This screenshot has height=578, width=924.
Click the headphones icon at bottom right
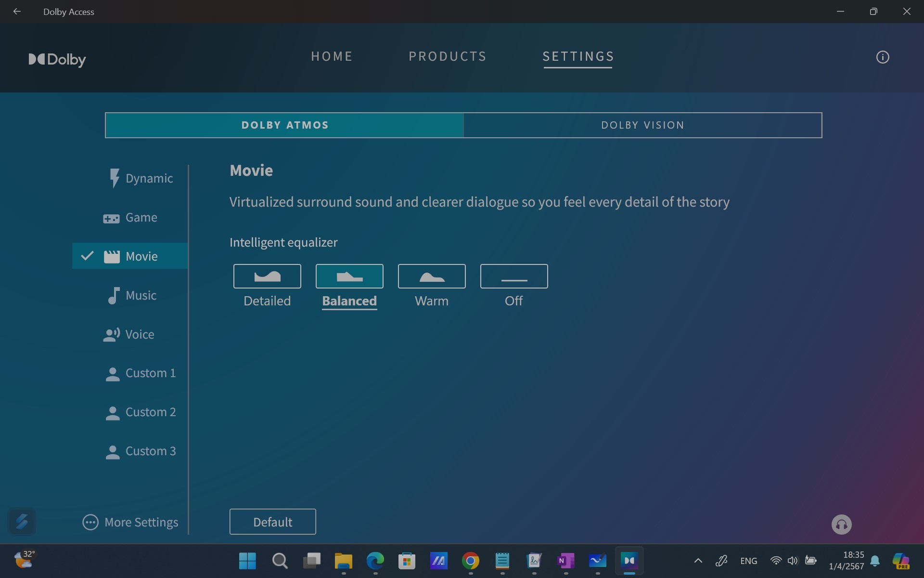[x=841, y=525]
